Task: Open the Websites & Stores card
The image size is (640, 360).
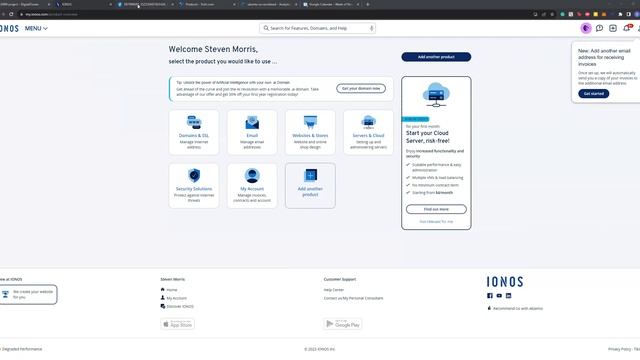Action: pos(310,132)
